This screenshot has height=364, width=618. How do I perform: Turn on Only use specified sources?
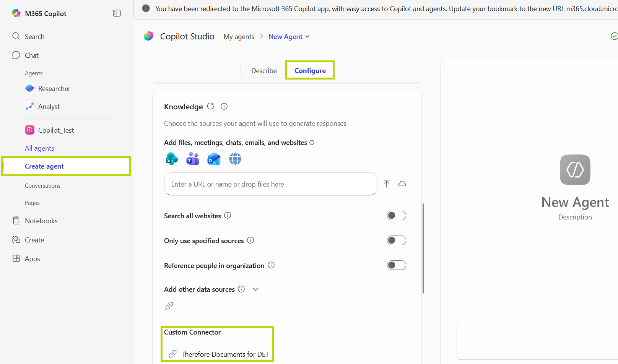(x=396, y=240)
